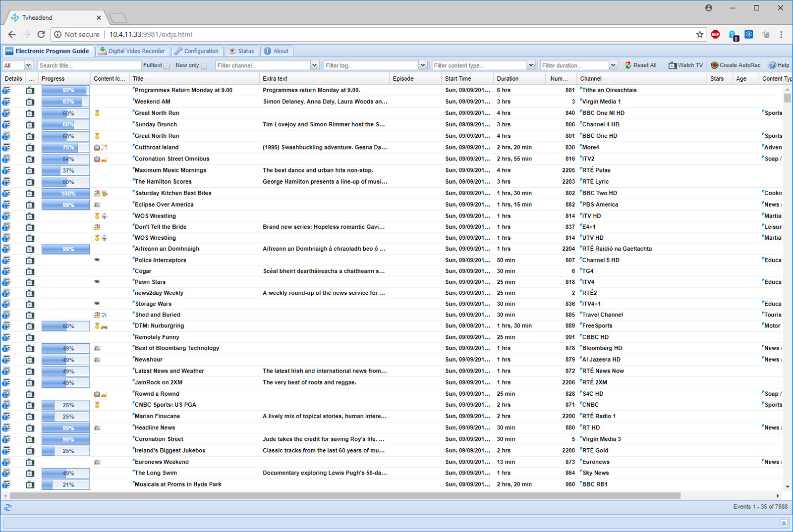The image size is (793, 532).
Task: Click details icon for Rownd a Rownd row
Action: coord(6,394)
